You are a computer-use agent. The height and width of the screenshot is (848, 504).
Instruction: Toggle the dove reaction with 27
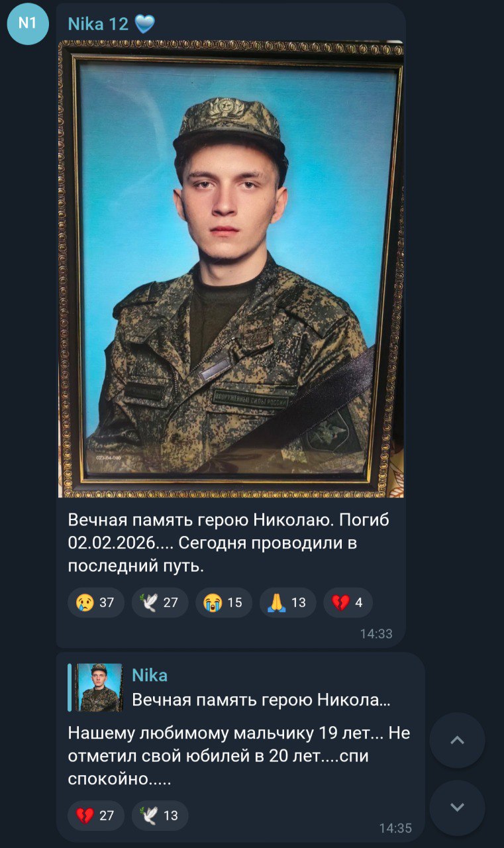pyautogui.click(x=160, y=603)
